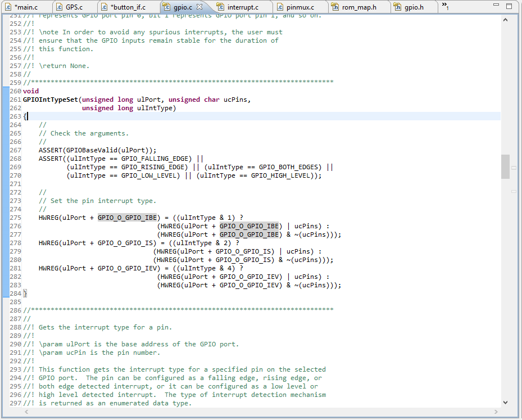Click the pinmux.c file icon
This screenshot has width=522, height=420.
click(x=280, y=7)
